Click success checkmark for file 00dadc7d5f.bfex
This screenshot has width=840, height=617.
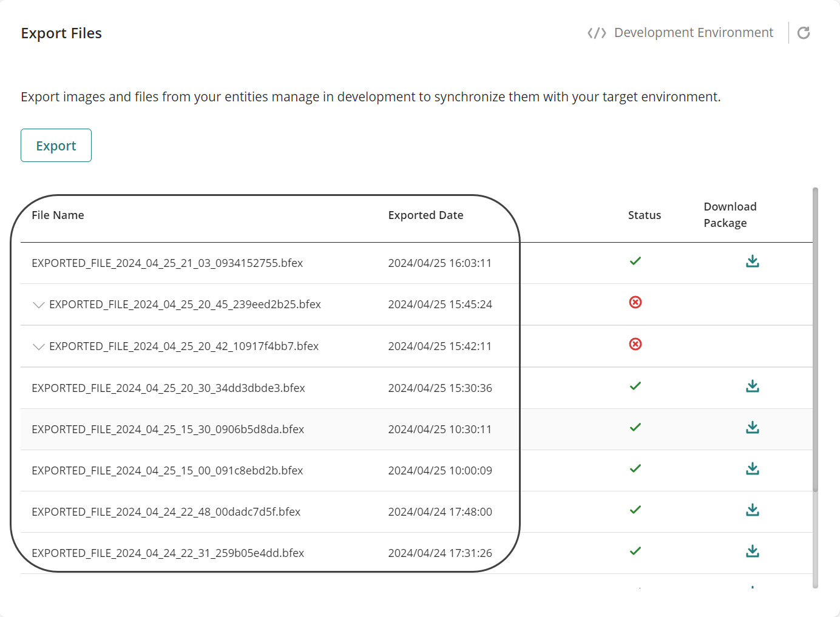[x=635, y=510]
